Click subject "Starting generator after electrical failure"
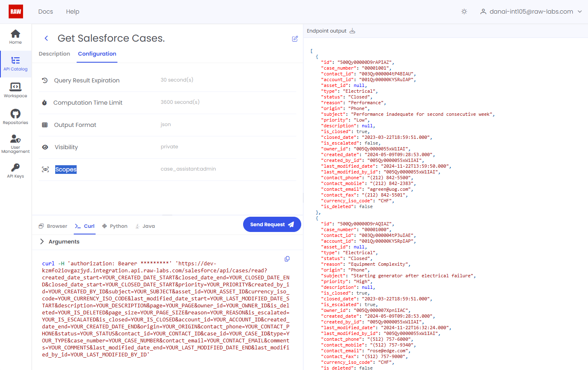 click(x=398, y=276)
